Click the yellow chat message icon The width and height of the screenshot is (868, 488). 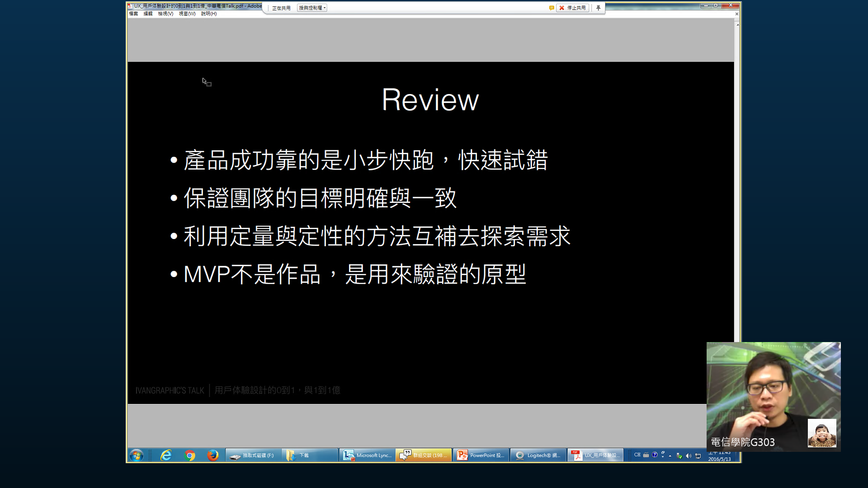coord(552,8)
